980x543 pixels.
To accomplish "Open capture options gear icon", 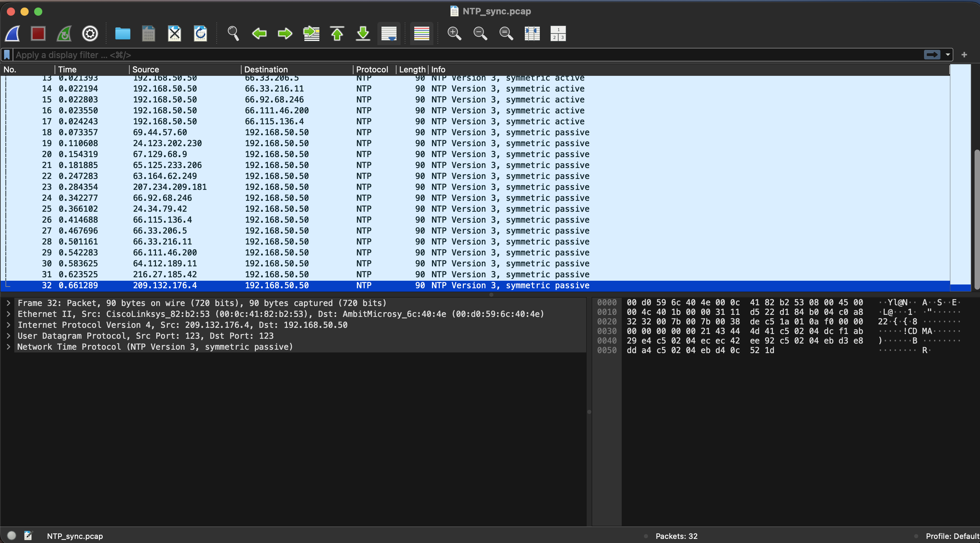I will pyautogui.click(x=90, y=33).
